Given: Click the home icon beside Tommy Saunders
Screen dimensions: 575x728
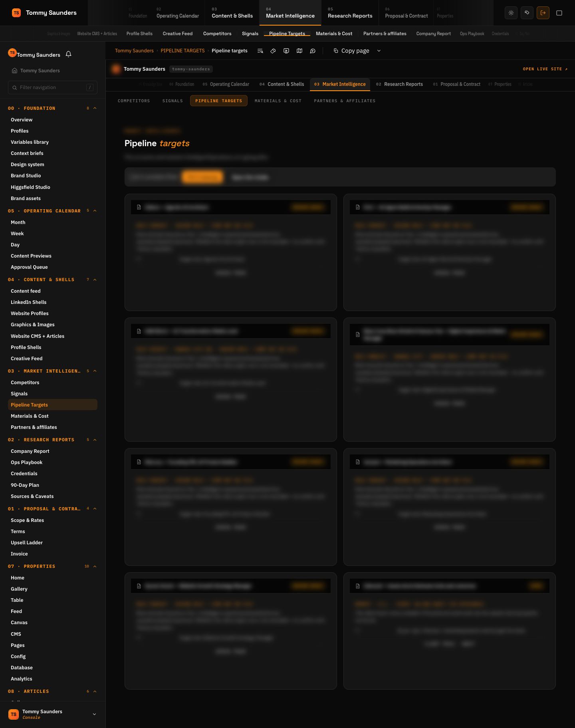Looking at the screenshot, I should [x=15, y=71].
